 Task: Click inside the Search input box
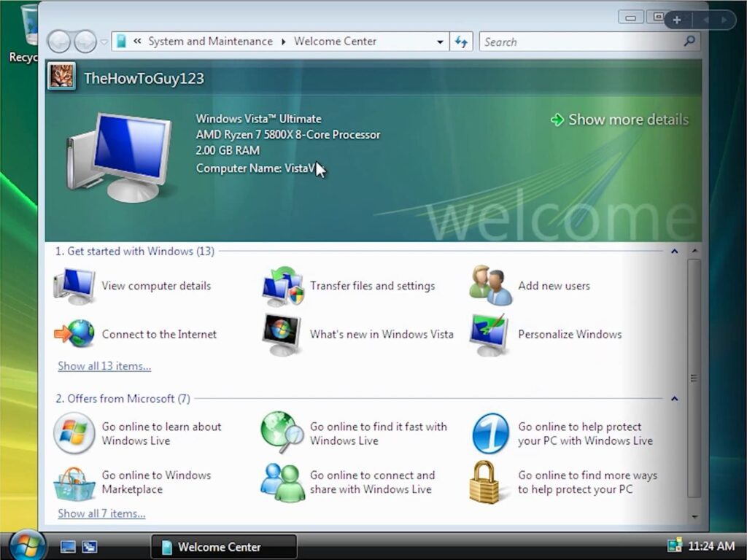580,42
